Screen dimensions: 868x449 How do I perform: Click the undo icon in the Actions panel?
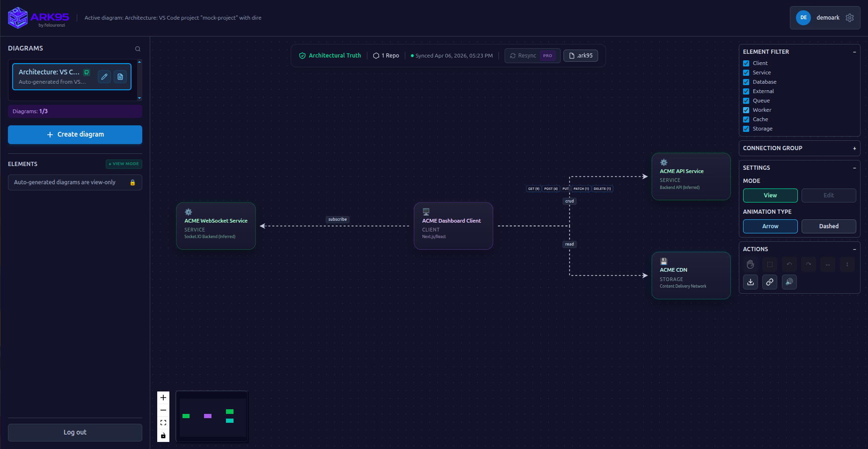click(789, 264)
